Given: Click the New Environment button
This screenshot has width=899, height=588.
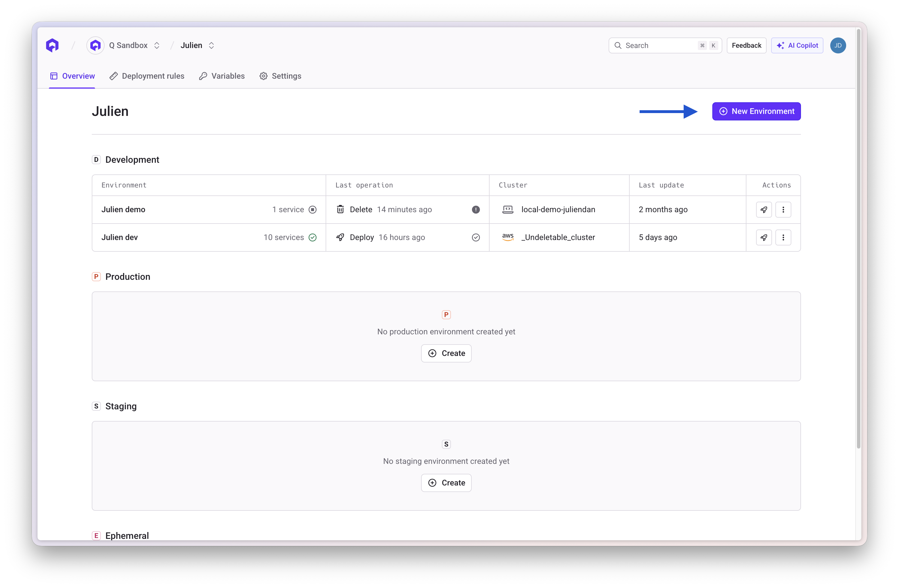Looking at the screenshot, I should point(756,111).
